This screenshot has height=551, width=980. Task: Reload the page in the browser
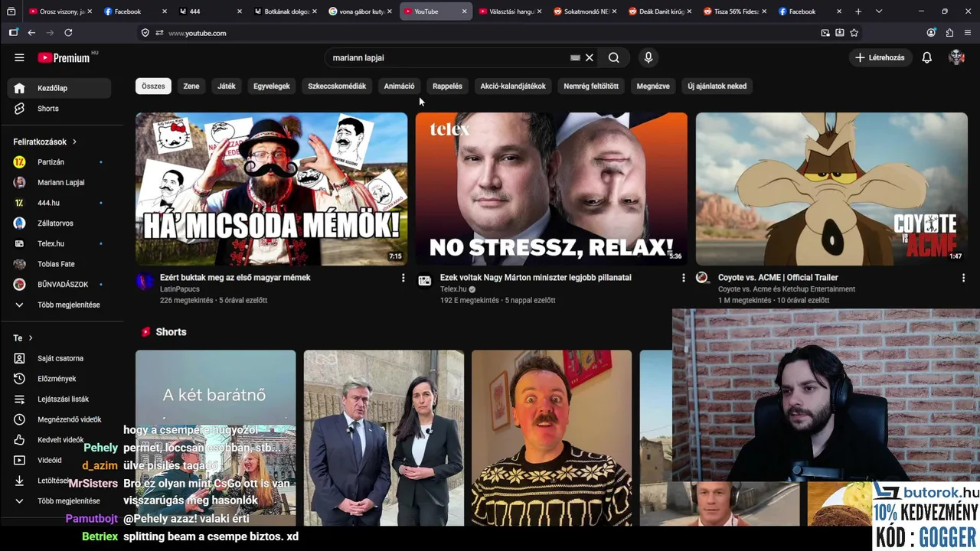point(68,33)
